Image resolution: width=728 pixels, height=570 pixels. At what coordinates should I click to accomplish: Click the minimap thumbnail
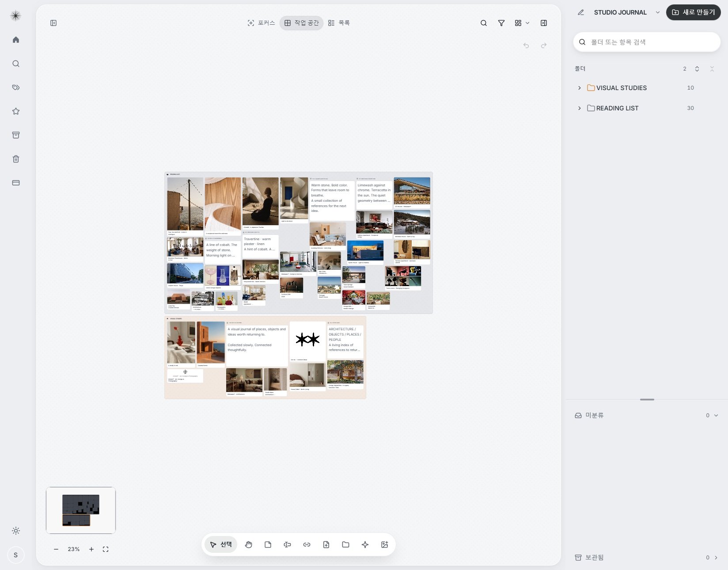pos(81,510)
